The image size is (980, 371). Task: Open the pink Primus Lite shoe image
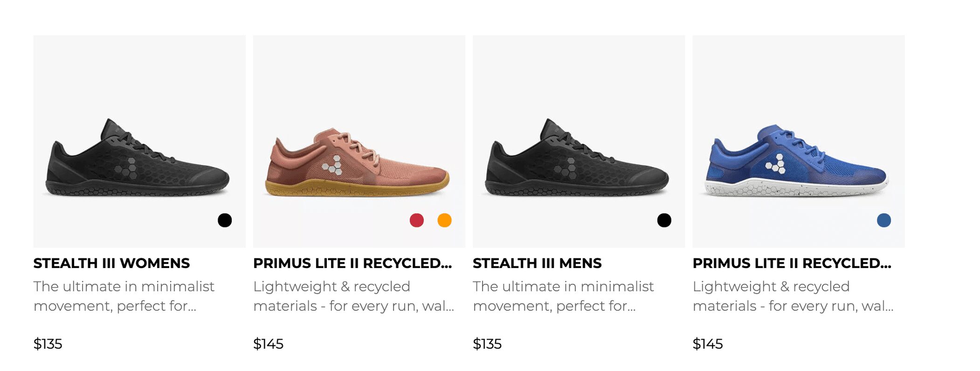[x=359, y=141]
